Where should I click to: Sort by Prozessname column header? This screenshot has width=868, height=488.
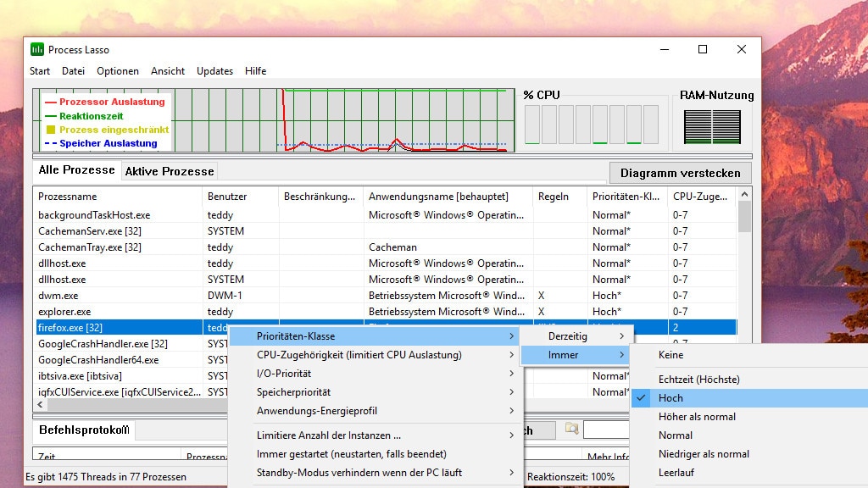[x=118, y=197]
